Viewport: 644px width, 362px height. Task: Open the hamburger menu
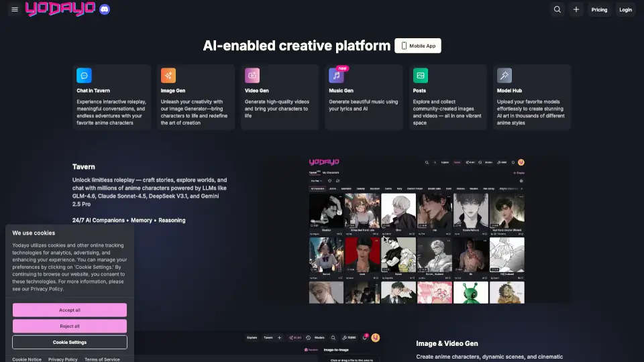click(x=15, y=10)
